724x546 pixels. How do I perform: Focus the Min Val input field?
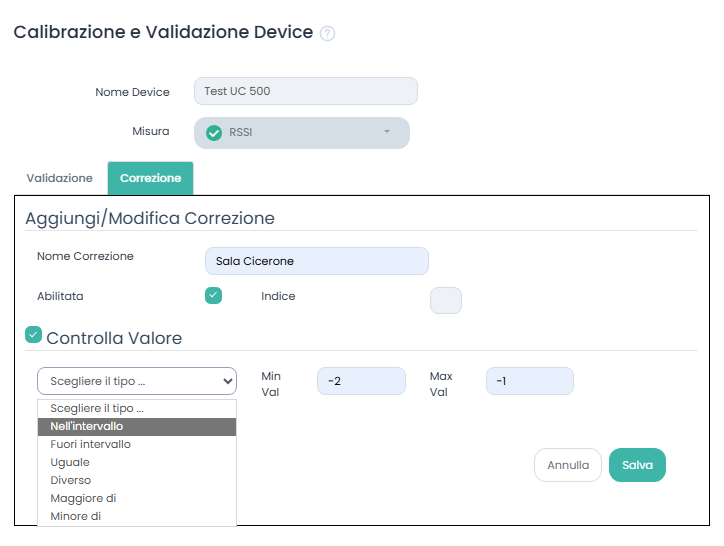[x=361, y=381]
